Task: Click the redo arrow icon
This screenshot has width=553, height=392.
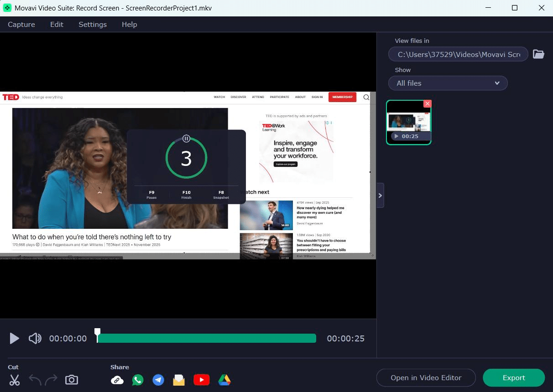Action: click(x=51, y=380)
